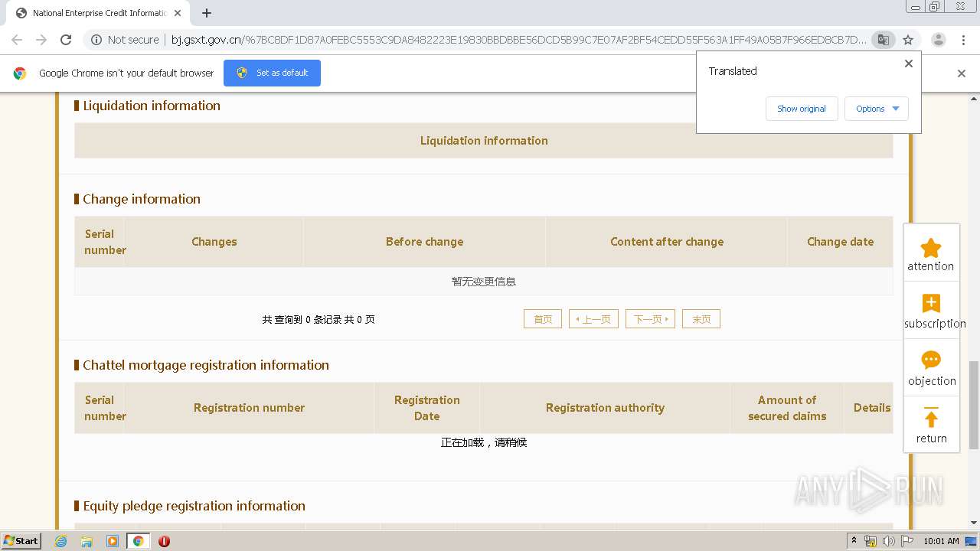
Task: Open the Chrome profile avatar icon
Action: coord(938,40)
